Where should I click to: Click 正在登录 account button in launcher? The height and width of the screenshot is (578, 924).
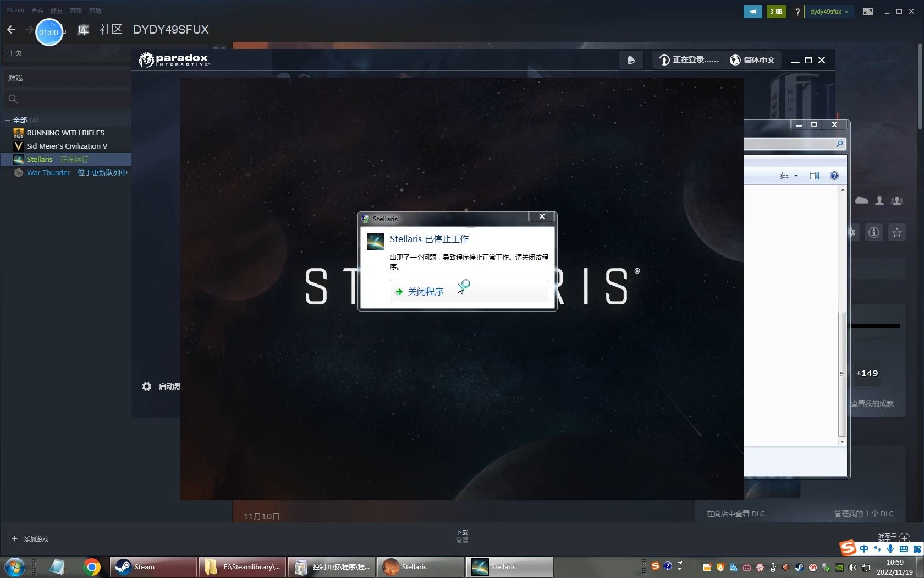coord(689,60)
